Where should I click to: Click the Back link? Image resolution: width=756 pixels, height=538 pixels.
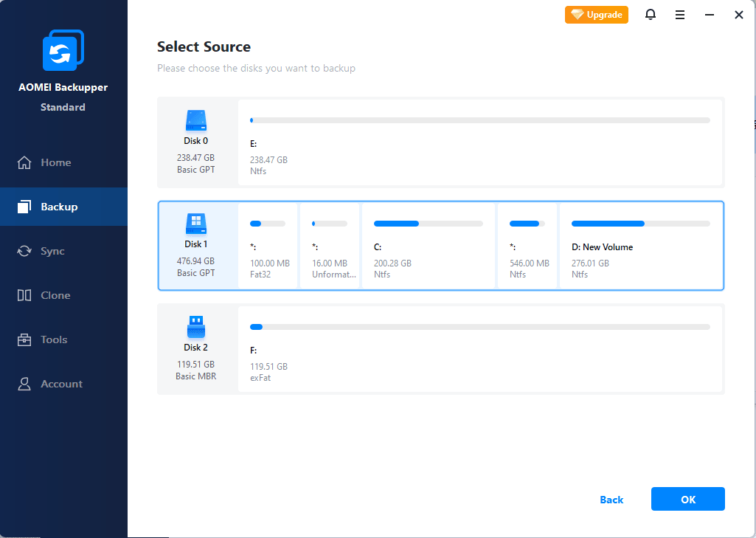[611, 499]
